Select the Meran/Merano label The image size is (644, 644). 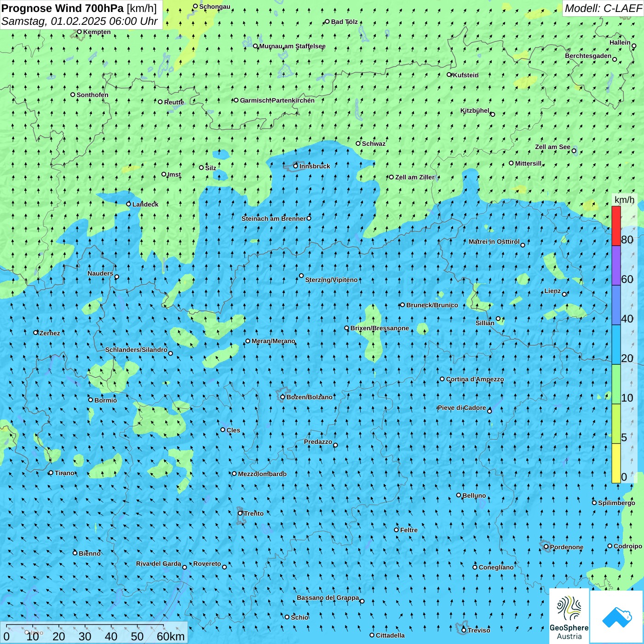[273, 341]
